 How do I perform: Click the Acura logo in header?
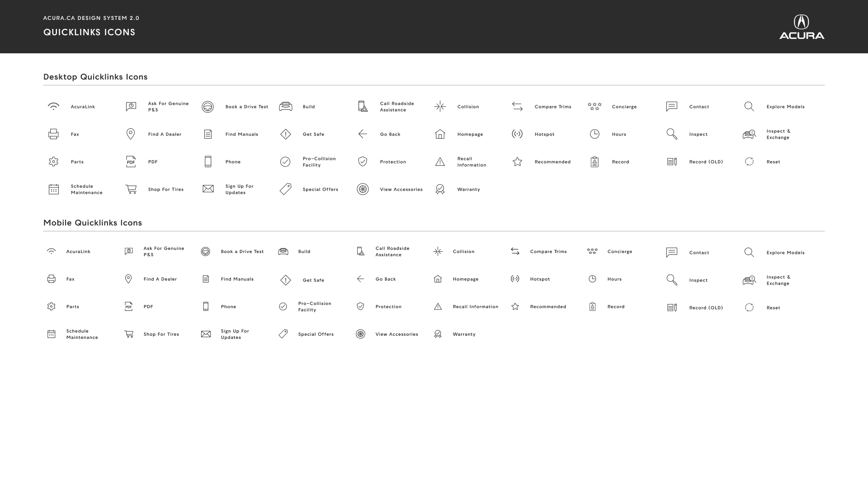tap(802, 27)
